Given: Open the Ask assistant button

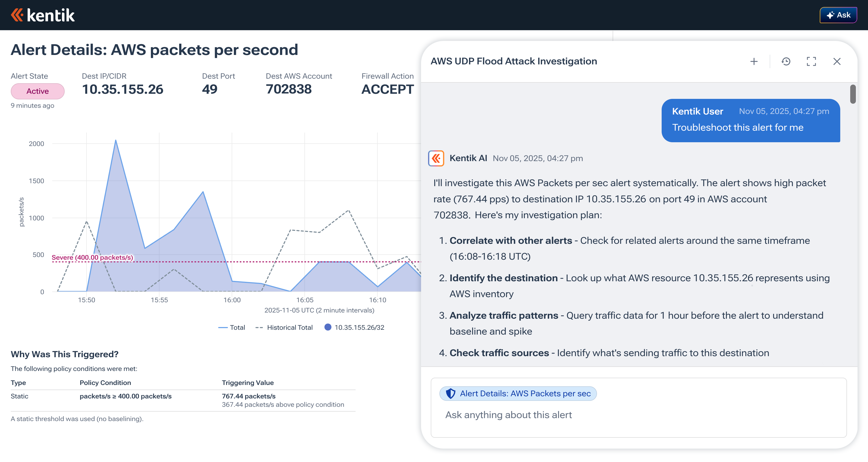Looking at the screenshot, I should tap(838, 15).
